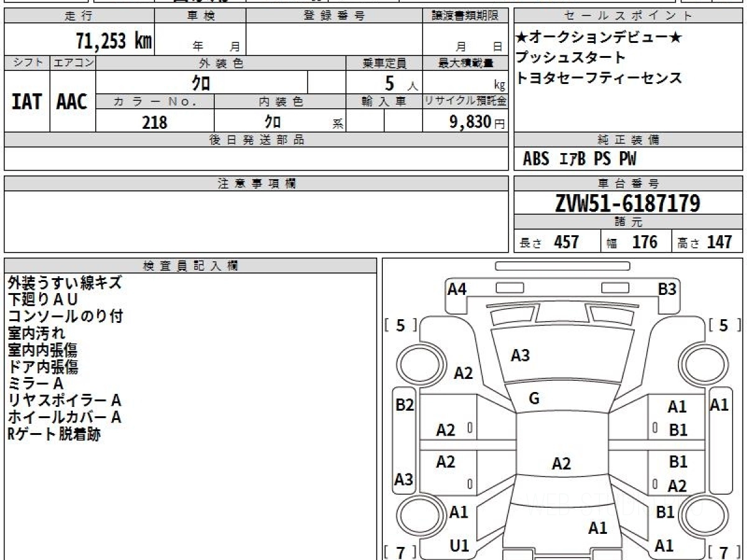The width and height of the screenshot is (747, 560).
Task: Select the クロ value under 内装色
Action: (x=272, y=121)
